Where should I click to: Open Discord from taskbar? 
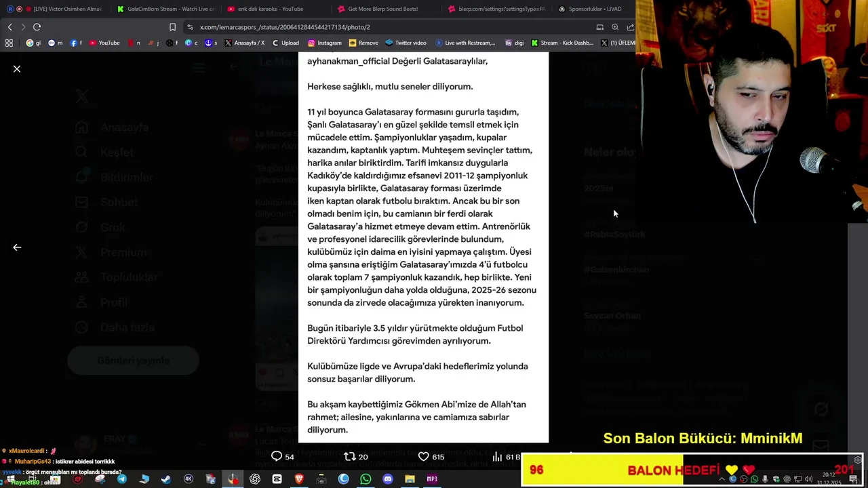tap(388, 479)
